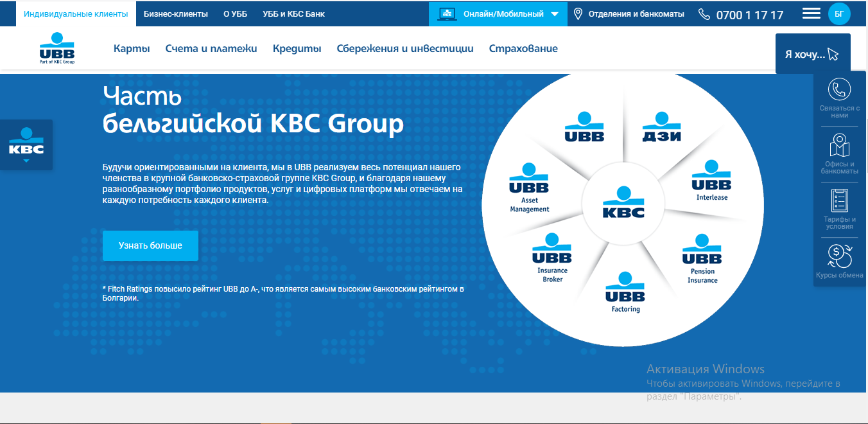Open the 'Я хочу...' menu

pyautogui.click(x=812, y=54)
